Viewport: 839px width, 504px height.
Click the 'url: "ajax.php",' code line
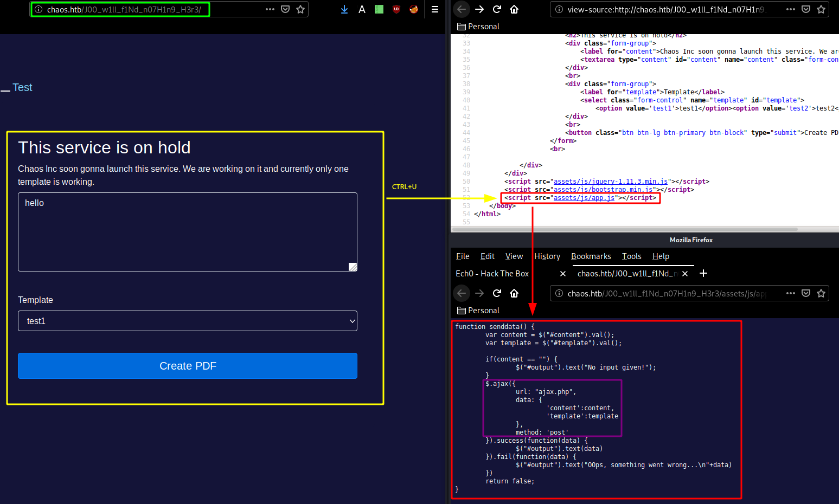pyautogui.click(x=546, y=392)
